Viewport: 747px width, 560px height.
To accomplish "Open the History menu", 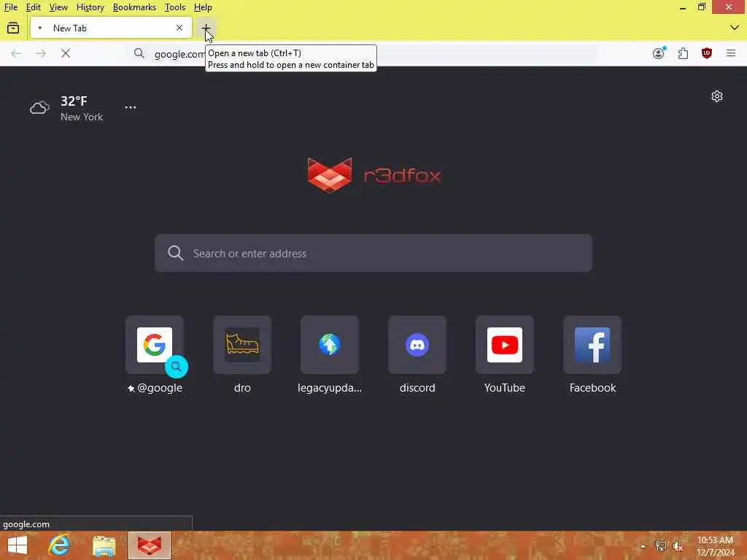I will (x=90, y=7).
